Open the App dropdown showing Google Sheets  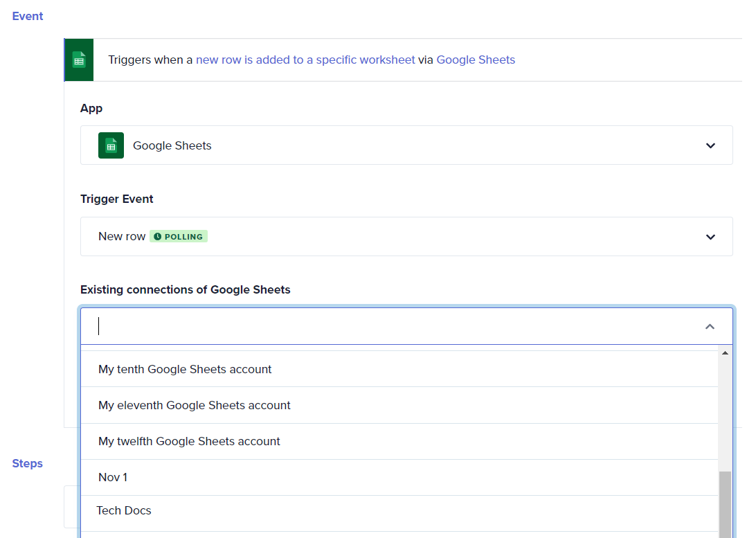(x=406, y=145)
